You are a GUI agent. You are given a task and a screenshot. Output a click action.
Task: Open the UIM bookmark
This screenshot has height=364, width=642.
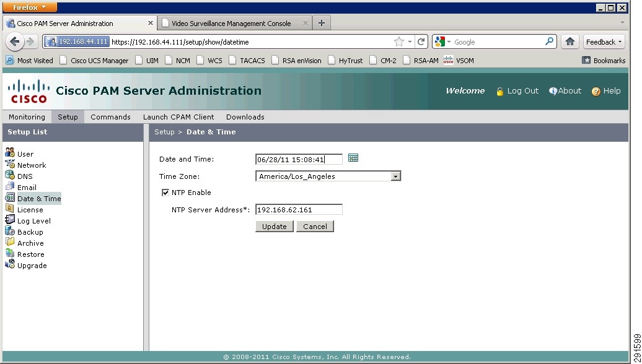(x=147, y=61)
